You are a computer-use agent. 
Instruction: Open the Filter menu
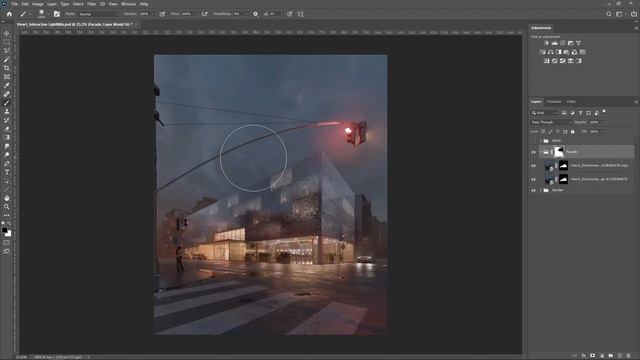coord(91,4)
